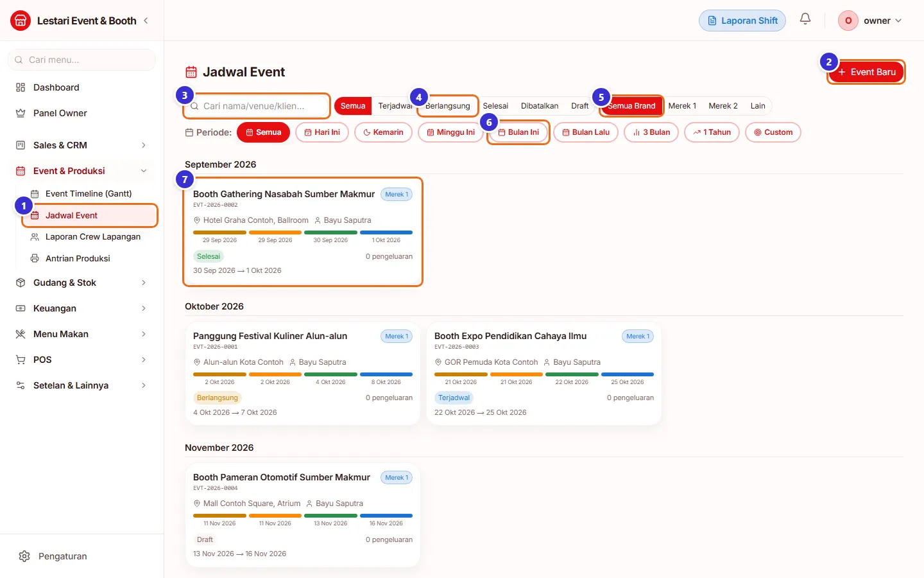Set period to 1 Tahun
The width and height of the screenshot is (924, 578).
[x=712, y=132]
